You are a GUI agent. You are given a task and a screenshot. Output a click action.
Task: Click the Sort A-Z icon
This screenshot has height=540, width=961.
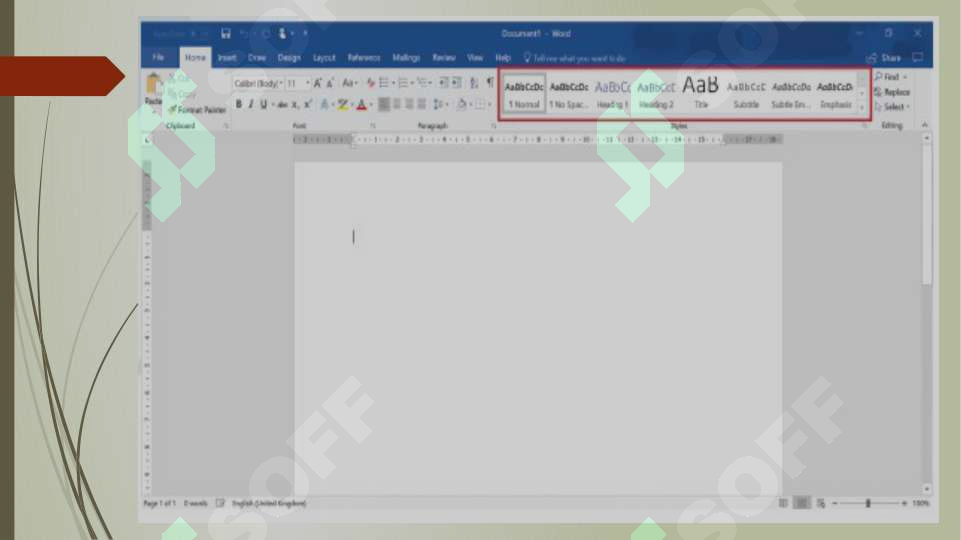tap(474, 83)
